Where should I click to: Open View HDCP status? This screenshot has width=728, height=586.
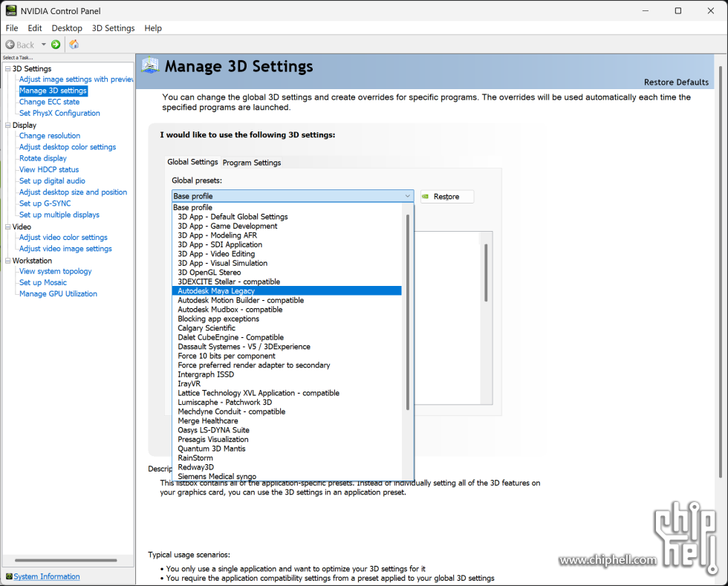pyautogui.click(x=49, y=169)
